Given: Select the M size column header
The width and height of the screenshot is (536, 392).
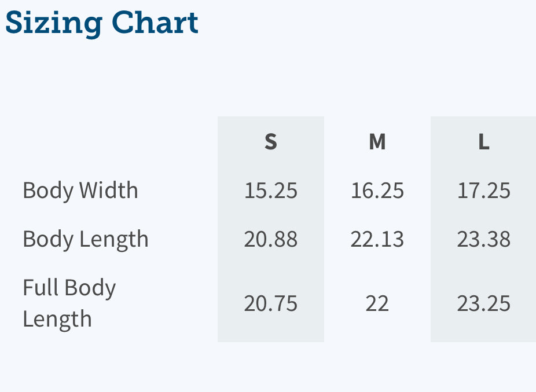Looking at the screenshot, I should 377,142.
